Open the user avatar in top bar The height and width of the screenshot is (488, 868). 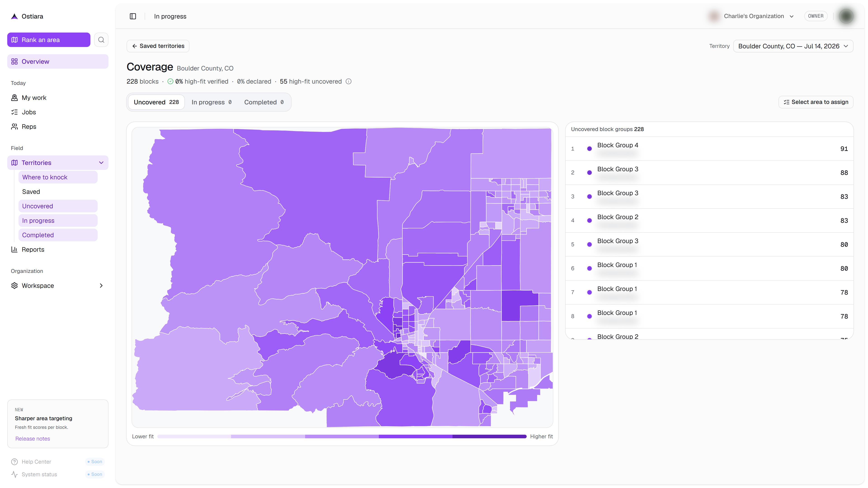tap(846, 16)
